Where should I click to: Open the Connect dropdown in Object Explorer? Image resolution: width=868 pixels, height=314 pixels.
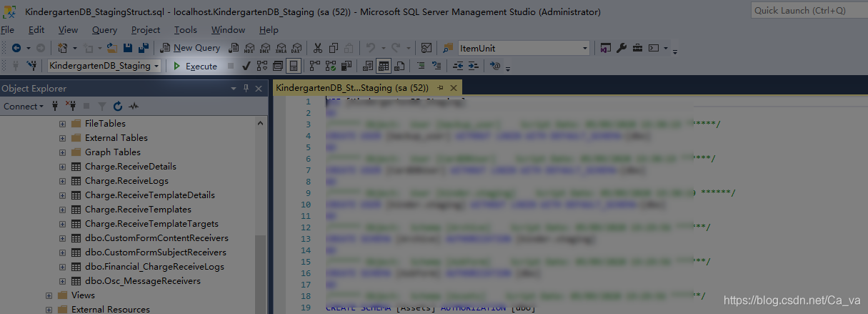pyautogui.click(x=24, y=106)
